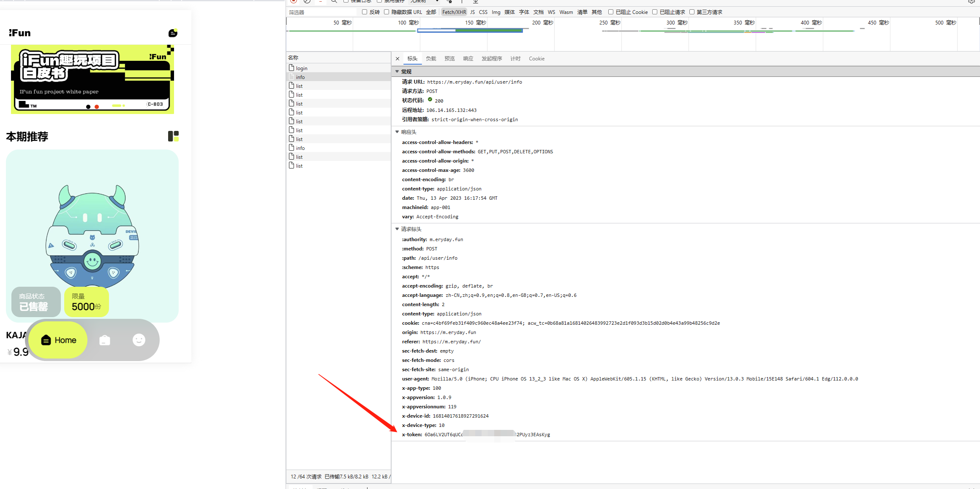Switch to the 负载 tab
The height and width of the screenshot is (489, 980).
[431, 59]
